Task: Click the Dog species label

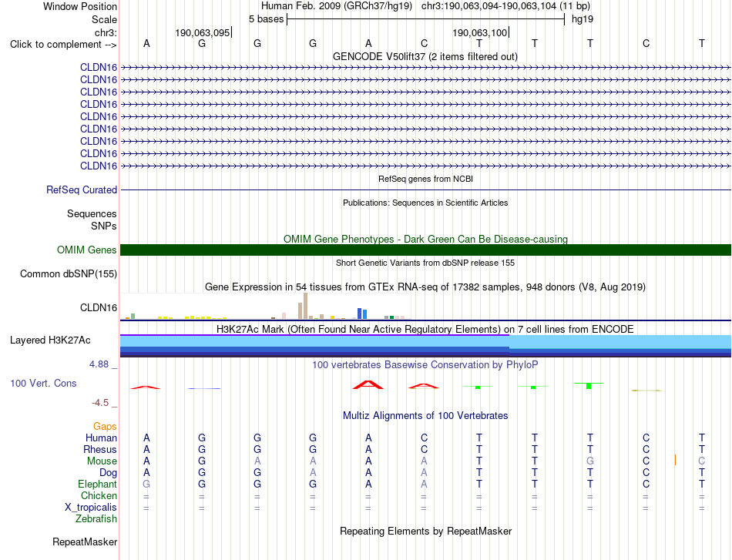Action: pos(108,473)
